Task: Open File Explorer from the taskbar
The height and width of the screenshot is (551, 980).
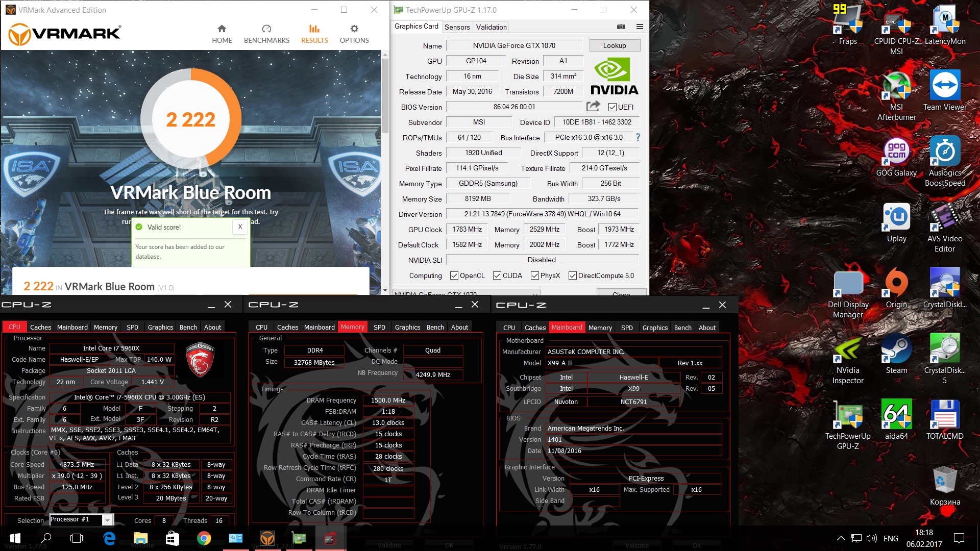Action: click(140, 538)
